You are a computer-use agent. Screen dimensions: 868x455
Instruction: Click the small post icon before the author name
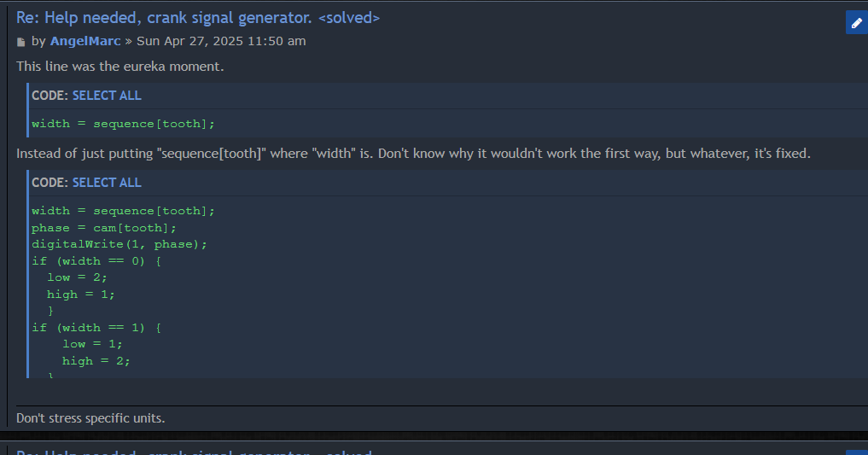[x=21, y=42]
